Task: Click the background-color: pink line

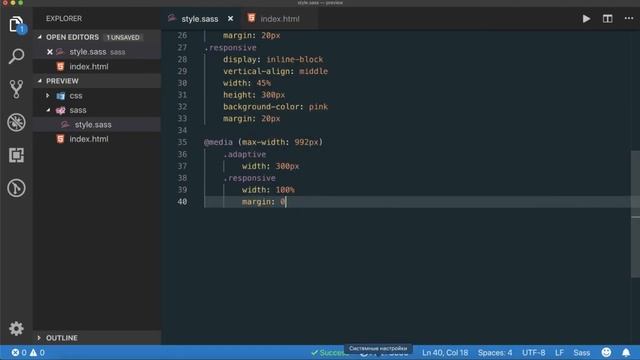Action: (276, 107)
